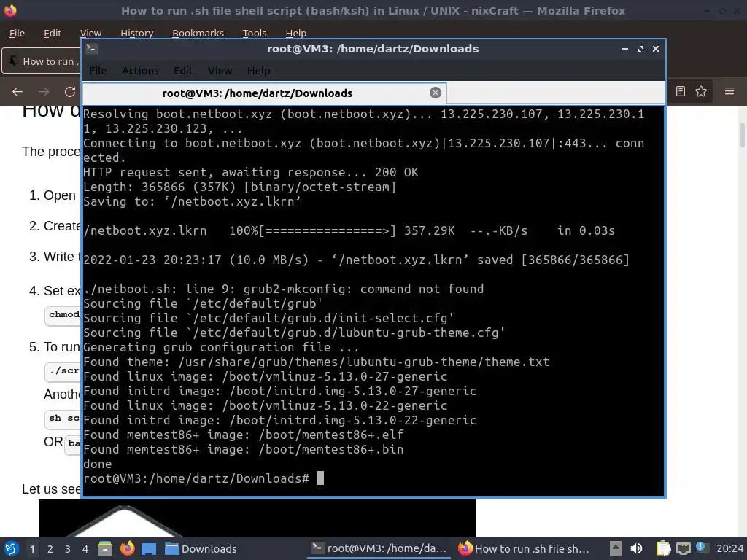This screenshot has width=747, height=560.
Task: Open the terminal File menu
Action: click(98, 71)
